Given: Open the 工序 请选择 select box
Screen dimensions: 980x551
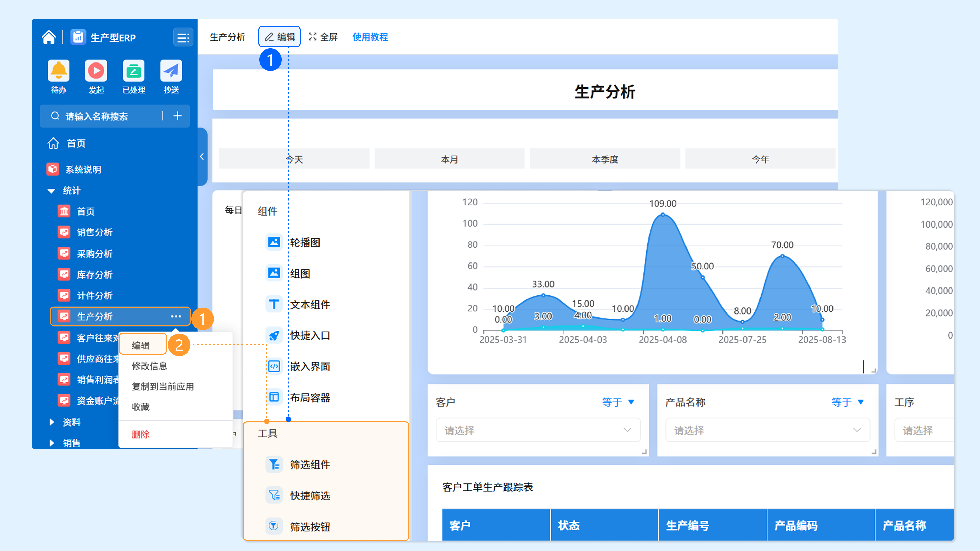Looking at the screenshot, I should pyautogui.click(x=924, y=430).
